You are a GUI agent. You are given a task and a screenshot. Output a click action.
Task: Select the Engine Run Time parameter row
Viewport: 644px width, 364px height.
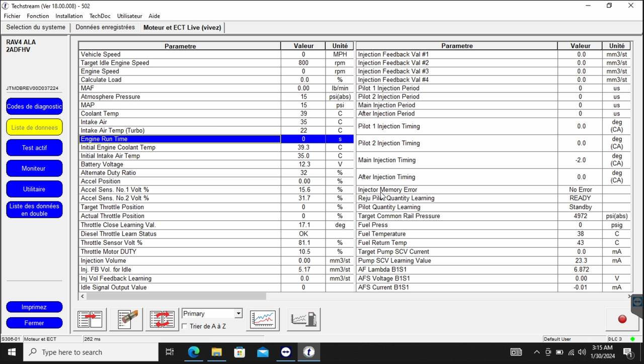(180, 139)
